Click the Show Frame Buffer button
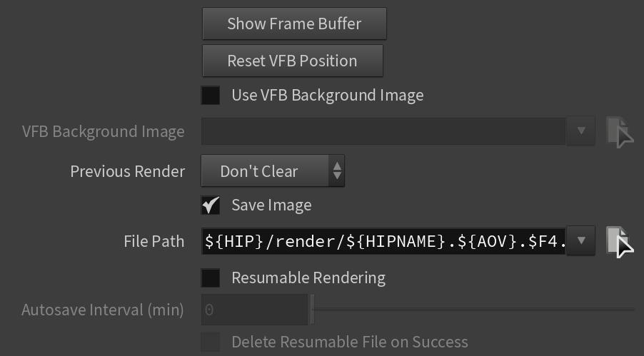 294,24
